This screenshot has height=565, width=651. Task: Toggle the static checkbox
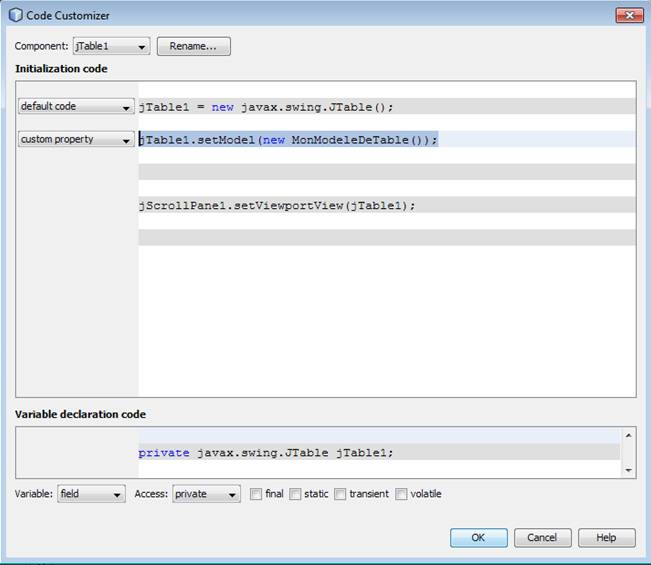[295, 494]
